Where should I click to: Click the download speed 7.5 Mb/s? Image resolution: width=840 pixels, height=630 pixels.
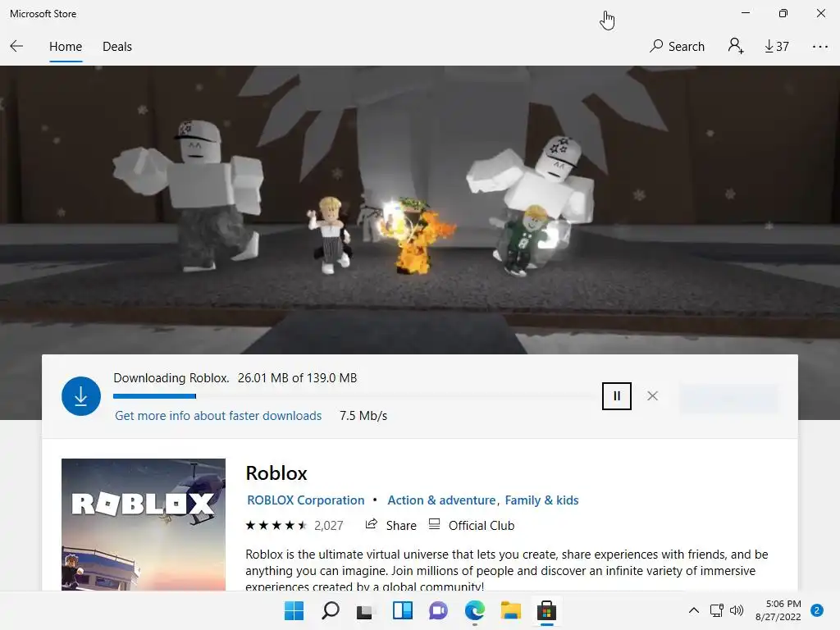(363, 416)
